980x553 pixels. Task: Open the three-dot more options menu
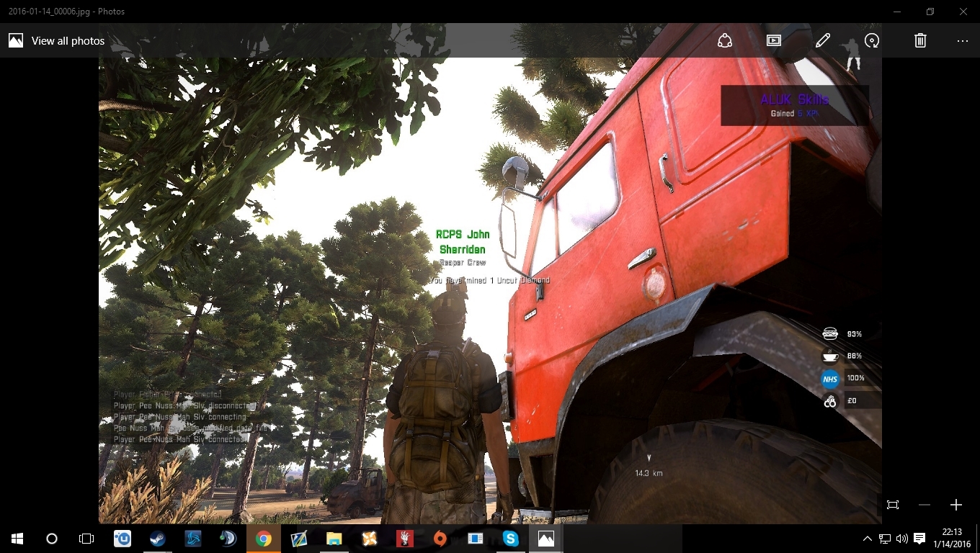coord(963,41)
